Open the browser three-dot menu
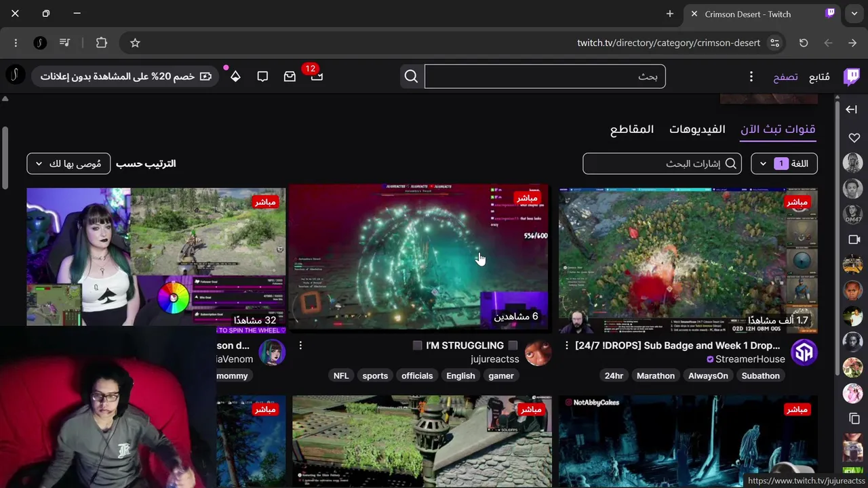This screenshot has width=868, height=488. tap(16, 43)
